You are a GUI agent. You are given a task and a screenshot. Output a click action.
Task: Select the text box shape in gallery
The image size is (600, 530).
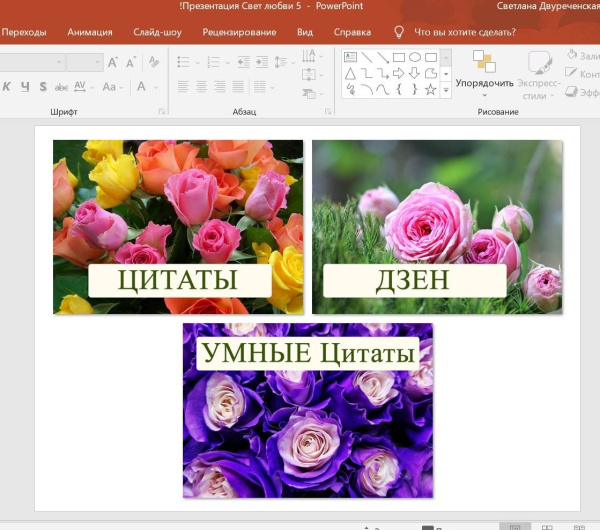350,57
